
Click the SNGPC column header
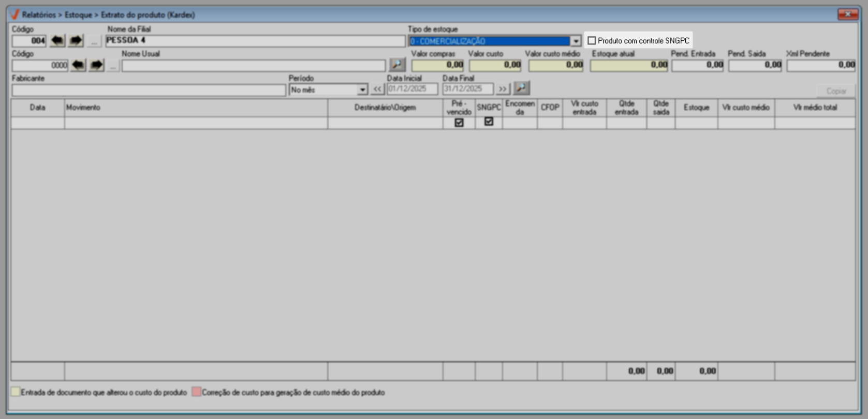coord(489,108)
